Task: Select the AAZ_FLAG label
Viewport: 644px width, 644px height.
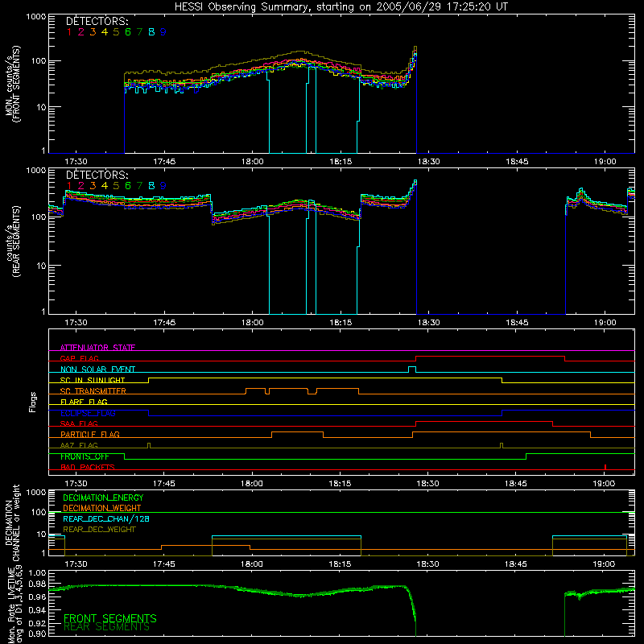Action: click(79, 445)
